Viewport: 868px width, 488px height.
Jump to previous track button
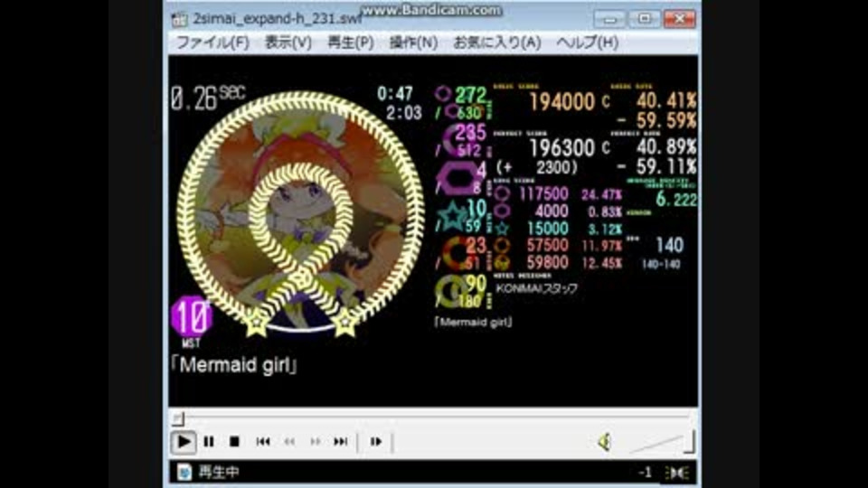click(x=263, y=442)
